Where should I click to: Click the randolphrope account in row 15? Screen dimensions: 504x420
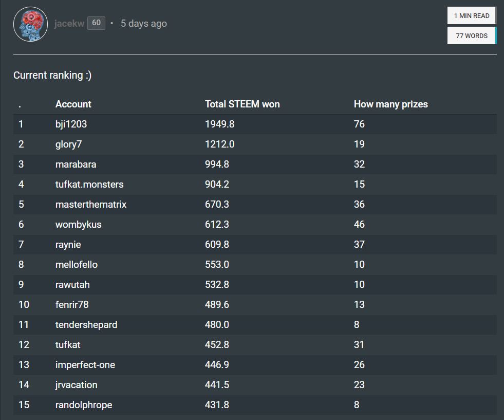coord(83,405)
